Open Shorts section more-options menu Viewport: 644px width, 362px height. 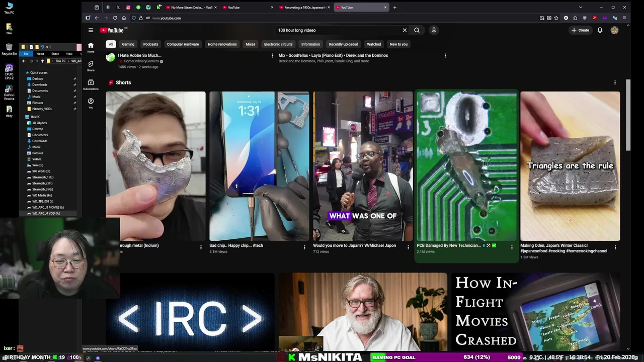click(x=615, y=82)
